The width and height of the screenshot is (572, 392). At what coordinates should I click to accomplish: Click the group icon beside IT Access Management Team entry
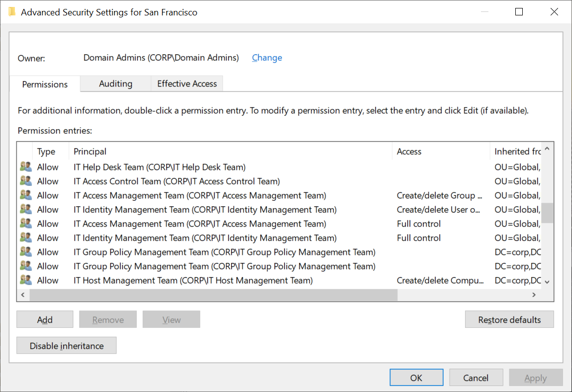[25, 195]
